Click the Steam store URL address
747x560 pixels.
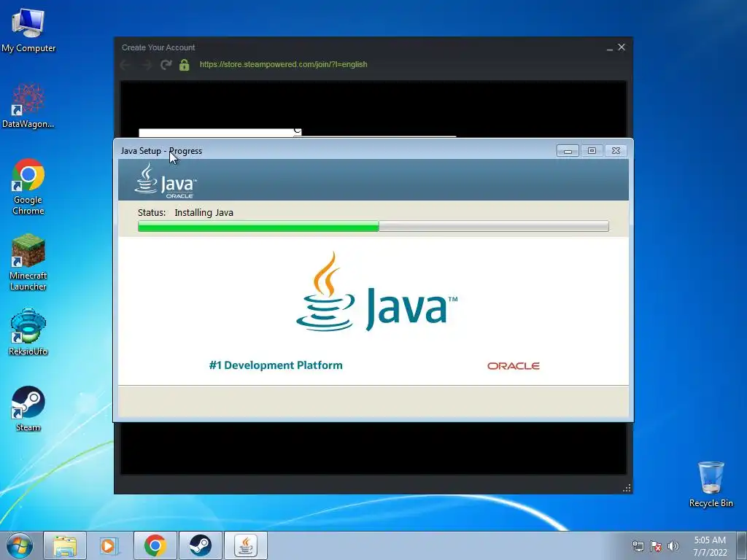284,64
